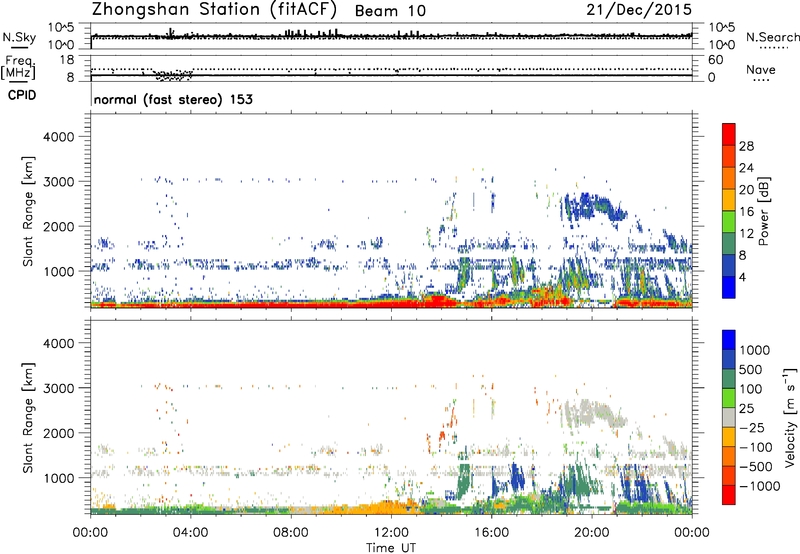Click the Velocity [m s⁻¹] colorbar label
The width and height of the screenshot is (800, 554).
[789, 417]
